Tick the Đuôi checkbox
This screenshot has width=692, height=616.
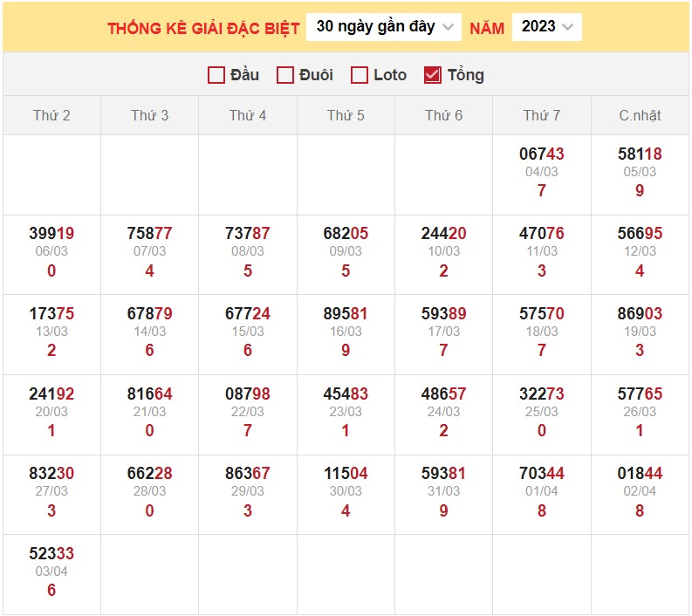click(x=284, y=75)
